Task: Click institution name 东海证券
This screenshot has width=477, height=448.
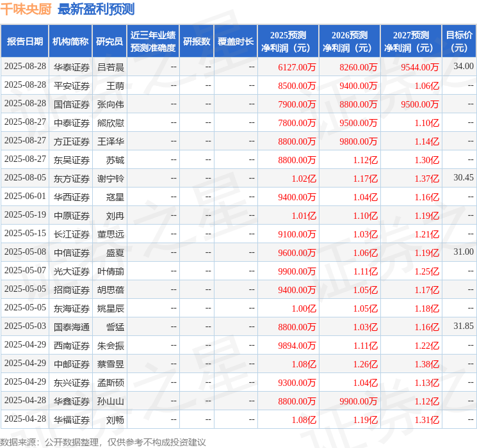Action: [x=72, y=308]
